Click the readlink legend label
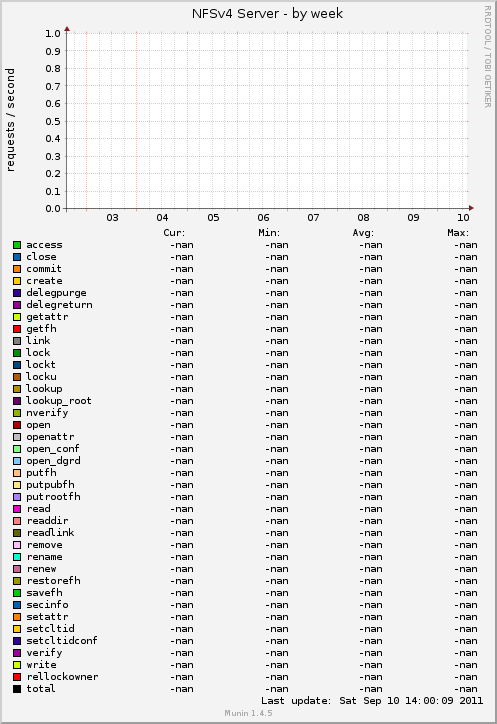The height and width of the screenshot is (724, 497). [50, 533]
